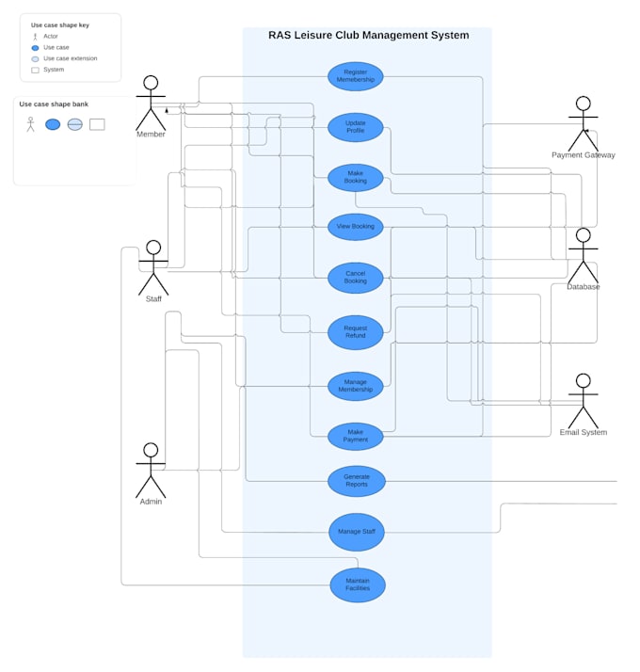Click the Use case icon in shape key

coord(35,48)
